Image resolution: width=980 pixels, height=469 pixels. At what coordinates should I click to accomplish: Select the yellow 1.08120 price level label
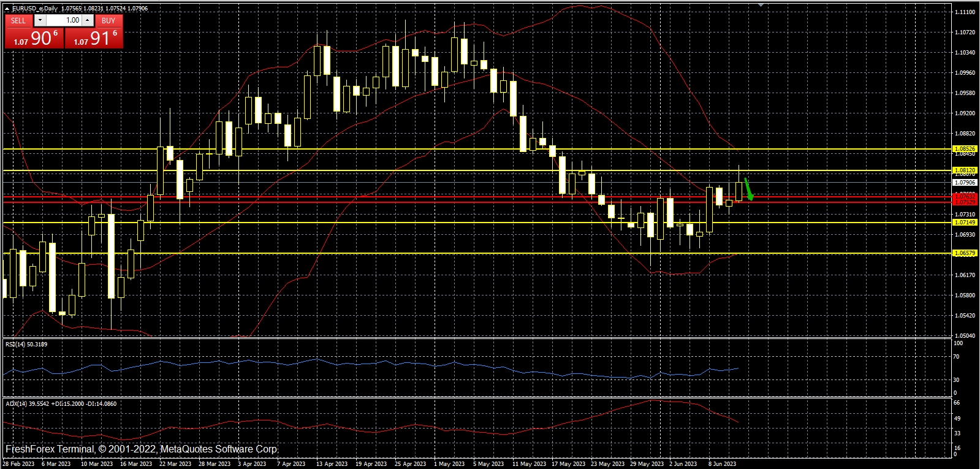click(965, 170)
